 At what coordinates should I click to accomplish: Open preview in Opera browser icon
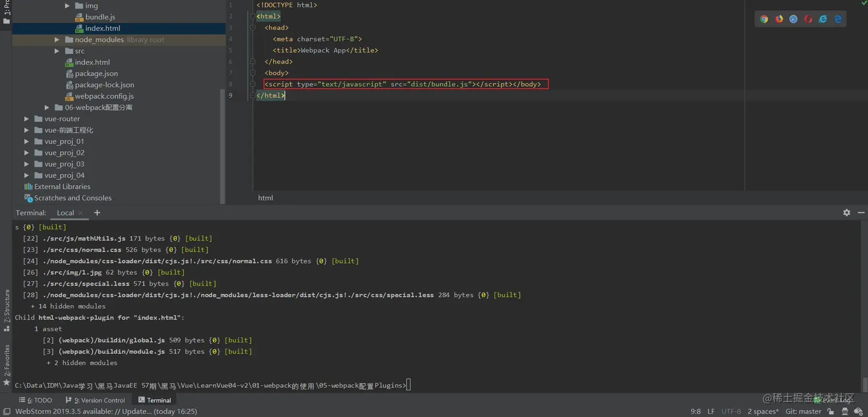[808, 19]
